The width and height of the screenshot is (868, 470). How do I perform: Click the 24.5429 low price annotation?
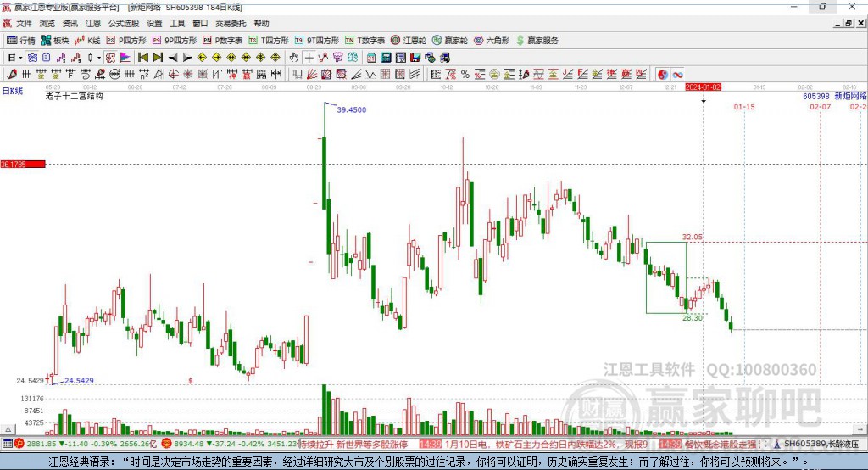[x=79, y=381]
